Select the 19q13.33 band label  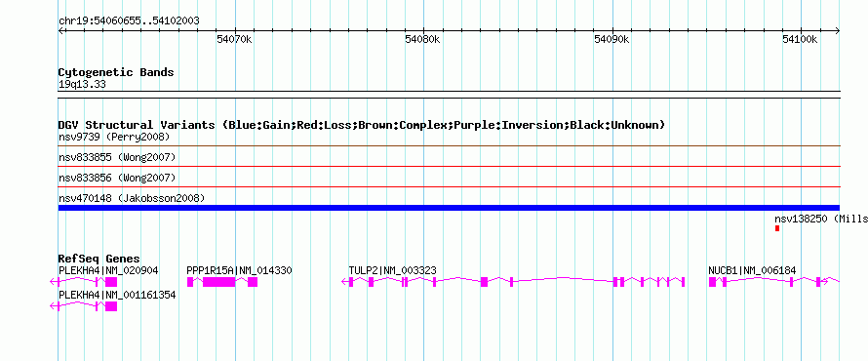pyautogui.click(x=82, y=85)
